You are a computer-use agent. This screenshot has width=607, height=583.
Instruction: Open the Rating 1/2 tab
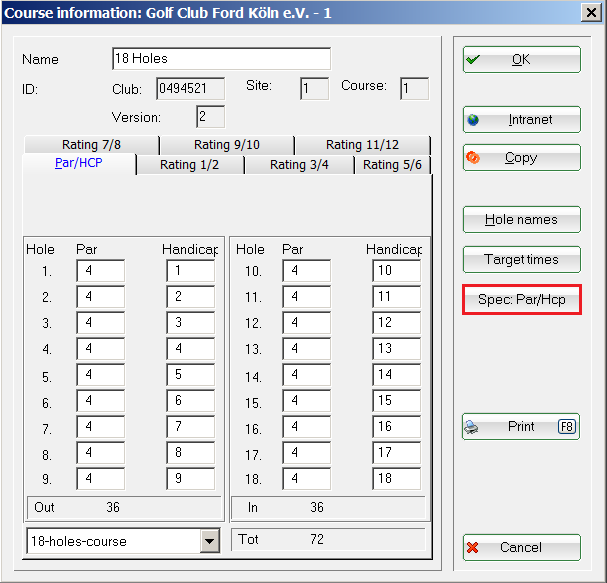coord(189,165)
